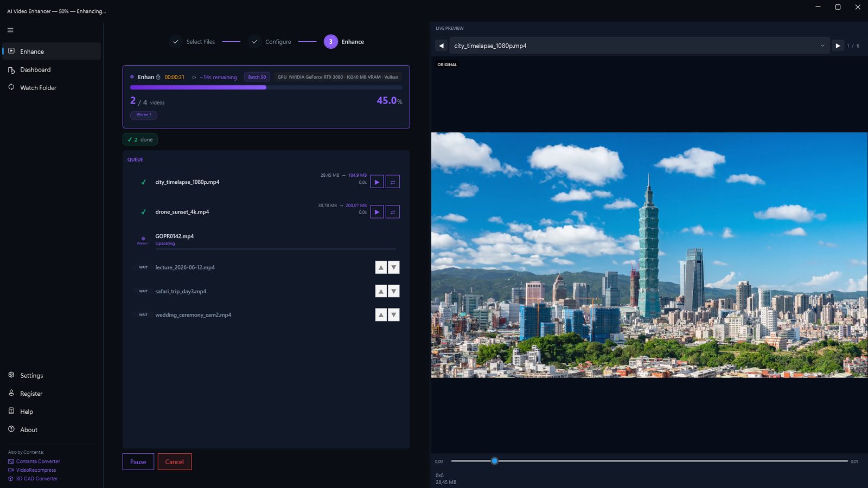Open Watch Folder in sidebar
Screen dimensions: 868x488
pos(52,87)
